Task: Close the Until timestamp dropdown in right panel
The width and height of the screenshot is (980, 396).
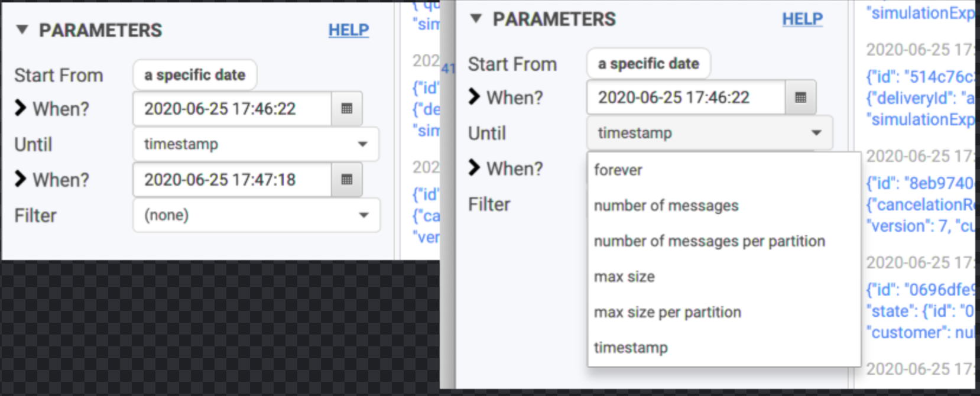Action: pyautogui.click(x=709, y=133)
